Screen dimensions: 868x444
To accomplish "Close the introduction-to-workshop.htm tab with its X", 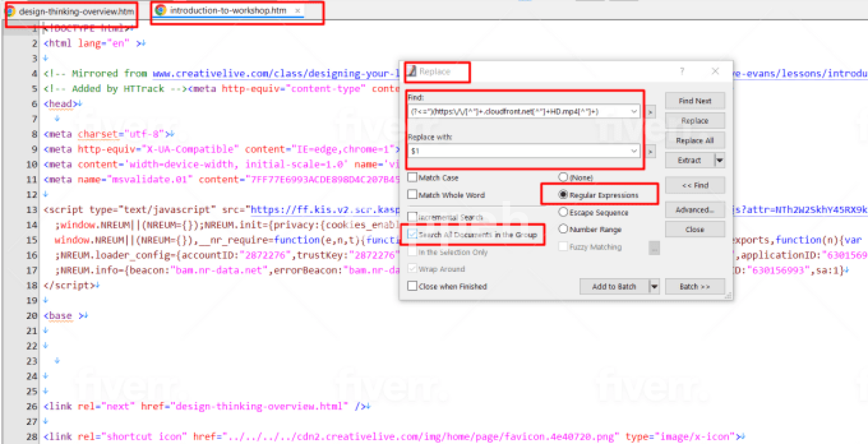I will tap(297, 10).
